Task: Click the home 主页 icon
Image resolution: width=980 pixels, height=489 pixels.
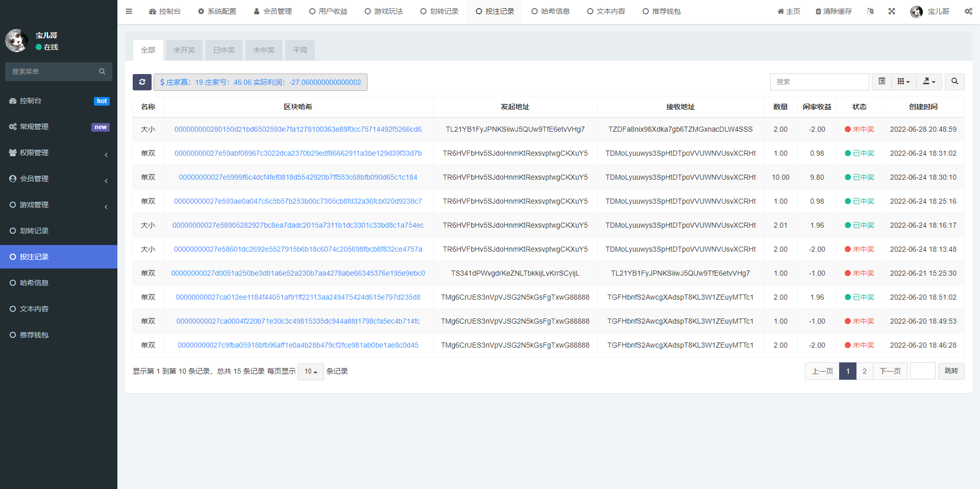Action: click(789, 11)
